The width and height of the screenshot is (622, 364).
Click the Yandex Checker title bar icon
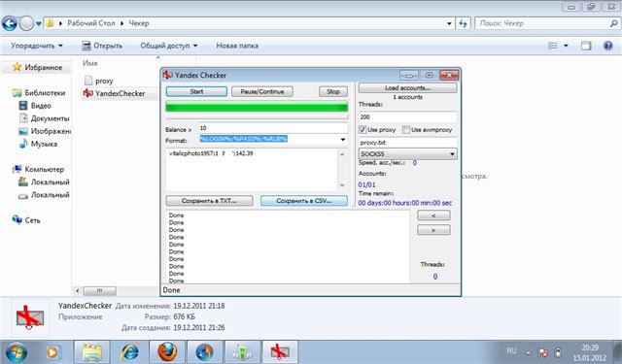coord(168,75)
